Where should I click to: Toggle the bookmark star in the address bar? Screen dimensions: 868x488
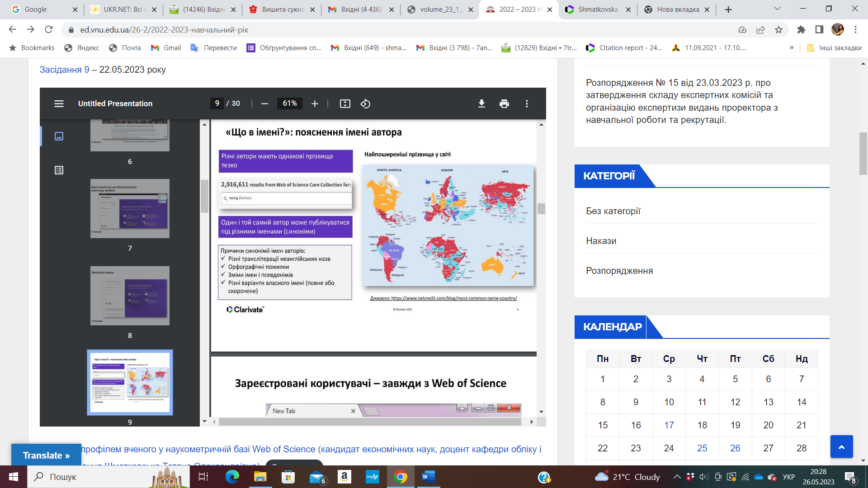coord(779,29)
